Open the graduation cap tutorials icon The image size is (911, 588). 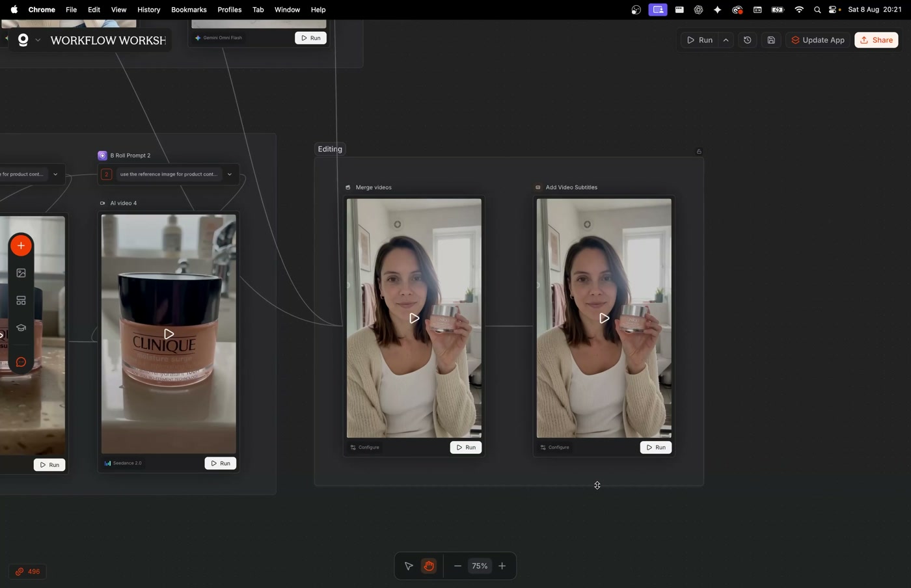(x=21, y=328)
